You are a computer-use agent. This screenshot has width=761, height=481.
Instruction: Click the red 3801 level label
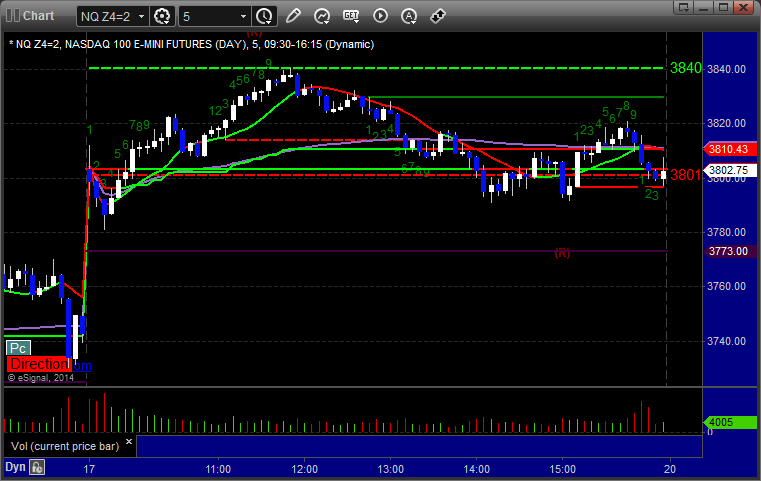coord(686,175)
